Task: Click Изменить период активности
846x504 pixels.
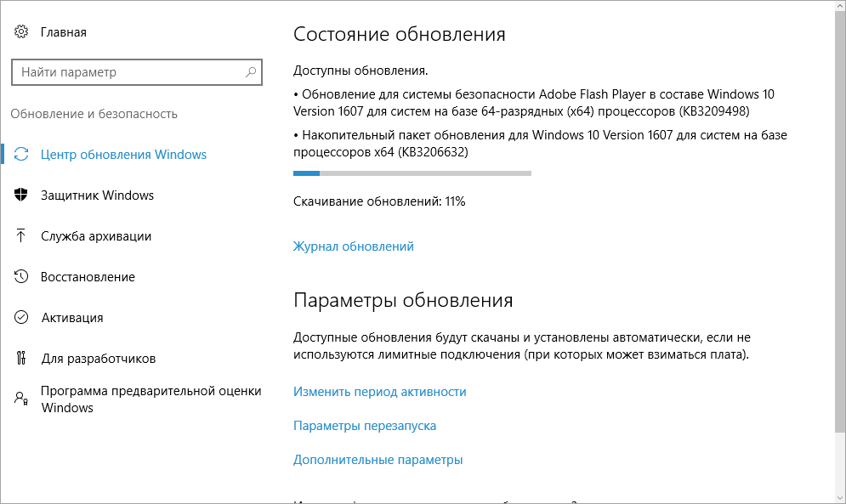Action: click(x=379, y=392)
